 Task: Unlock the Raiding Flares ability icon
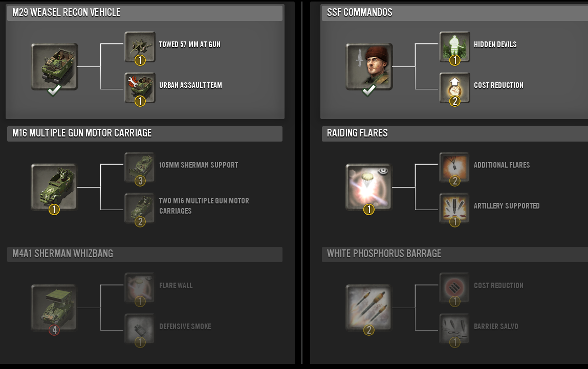(369, 187)
